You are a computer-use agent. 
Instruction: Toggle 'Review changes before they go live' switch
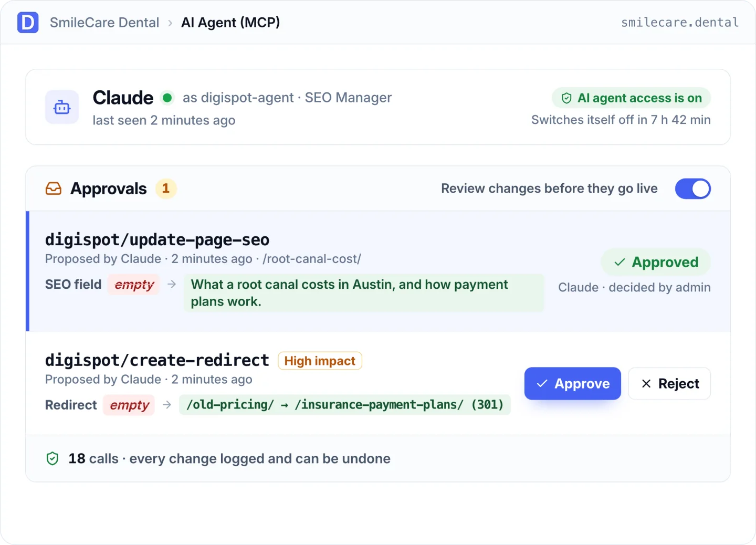(x=693, y=188)
